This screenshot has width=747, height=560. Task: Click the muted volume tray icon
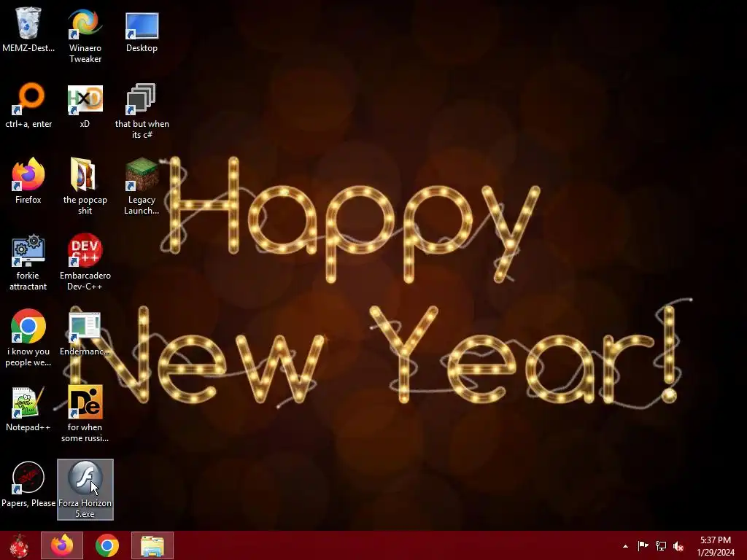[x=678, y=546]
